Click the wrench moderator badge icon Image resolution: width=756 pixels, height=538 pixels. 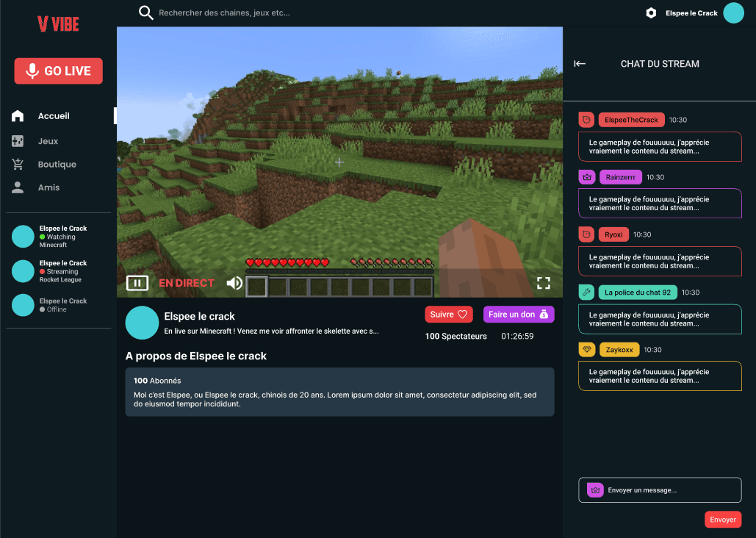pyautogui.click(x=586, y=293)
